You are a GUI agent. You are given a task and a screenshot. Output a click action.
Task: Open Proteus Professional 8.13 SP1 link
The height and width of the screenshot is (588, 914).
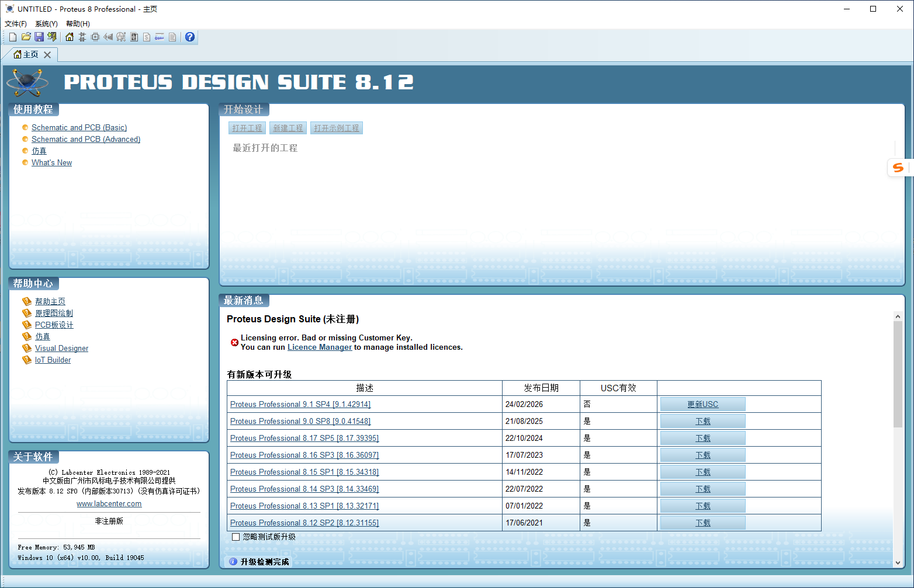point(304,506)
